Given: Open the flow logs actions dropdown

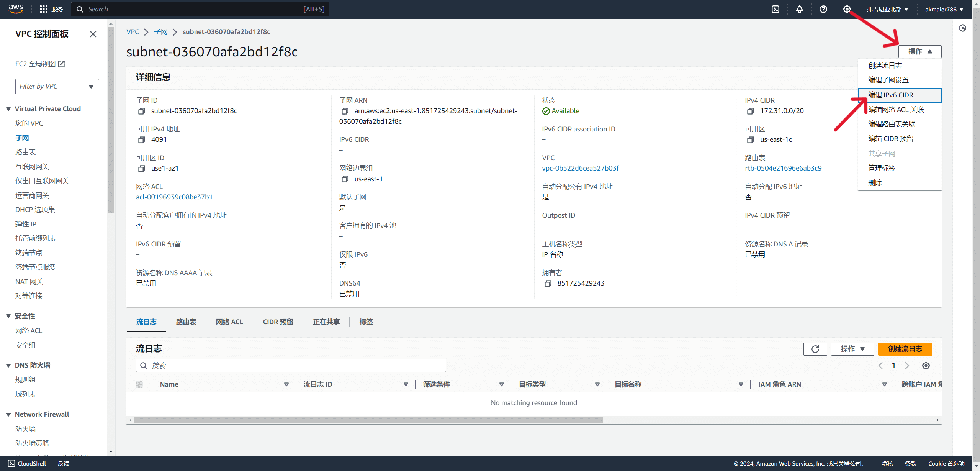Looking at the screenshot, I should coord(852,349).
